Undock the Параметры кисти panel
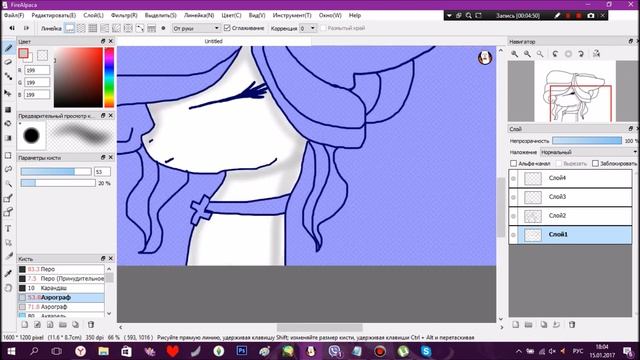The image size is (640, 360). (103, 157)
